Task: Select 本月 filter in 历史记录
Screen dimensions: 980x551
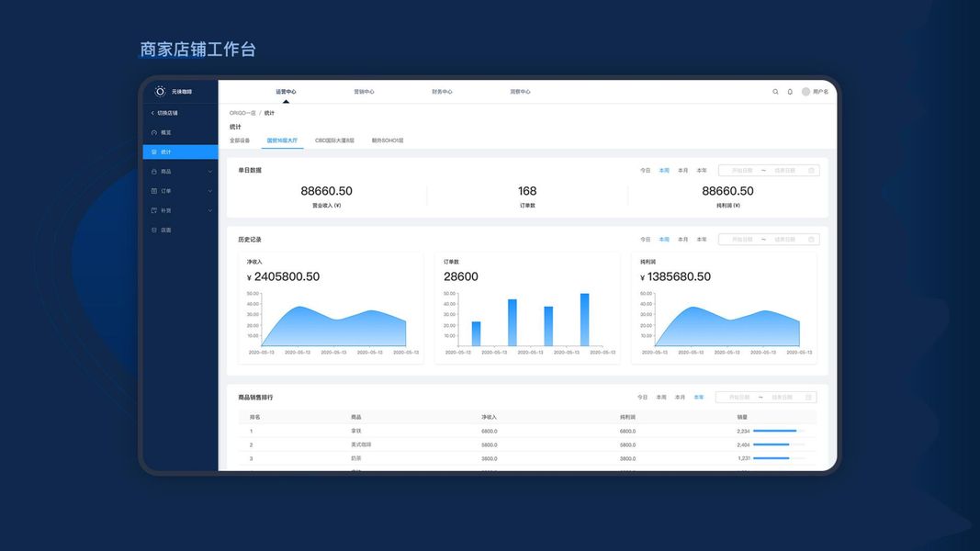Action: (682, 240)
